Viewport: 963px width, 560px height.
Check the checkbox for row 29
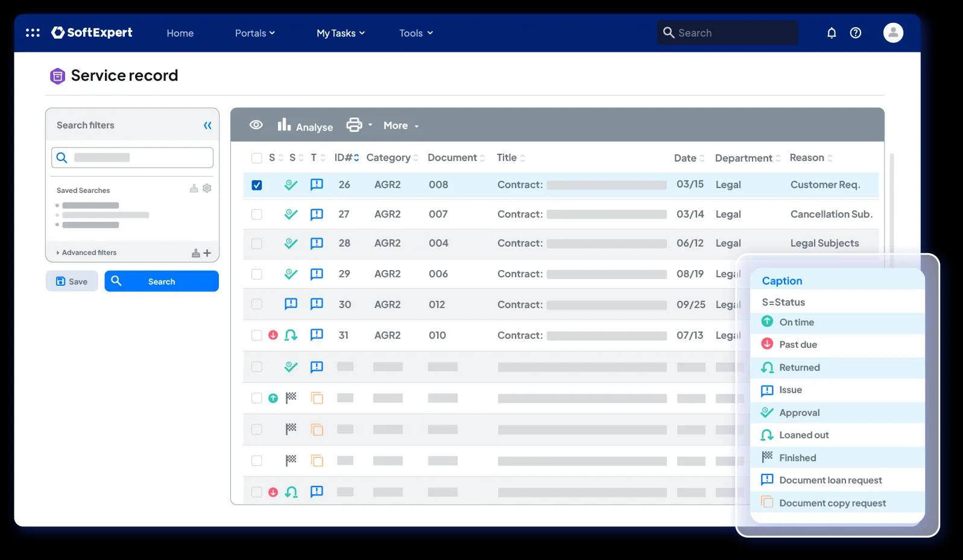(x=257, y=274)
